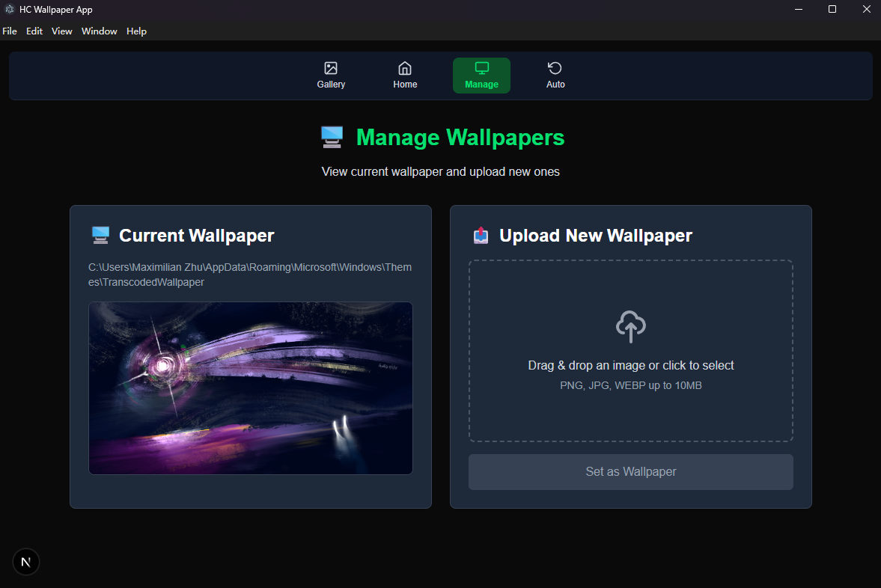Click the Manage monitor icon
This screenshot has height=588, width=881.
coord(481,68)
